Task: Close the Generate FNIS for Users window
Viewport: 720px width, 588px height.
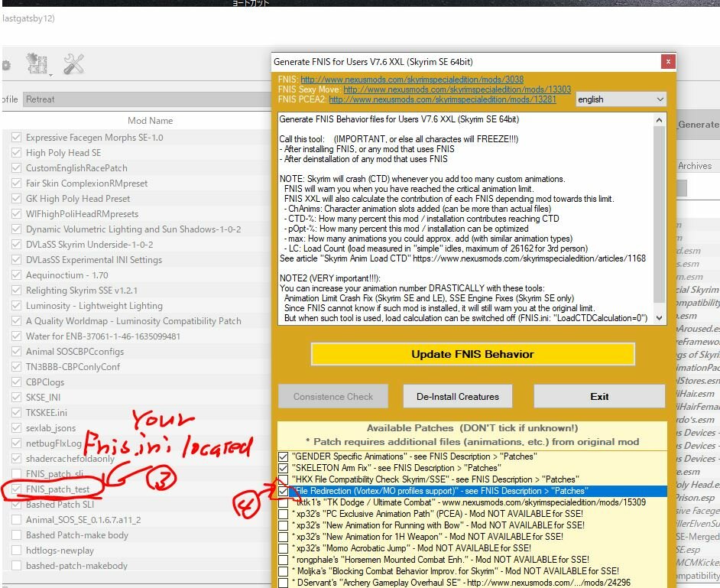Action: point(668,62)
